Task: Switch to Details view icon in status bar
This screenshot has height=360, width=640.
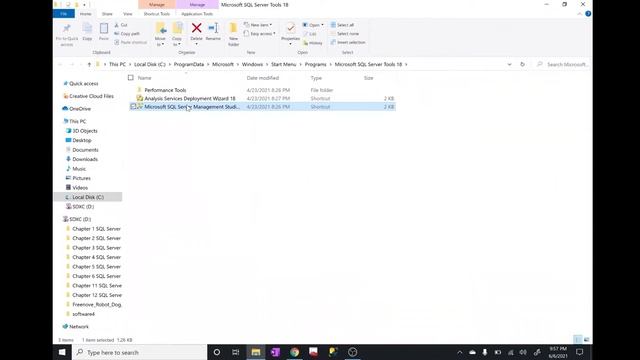Action: pyautogui.click(x=577, y=340)
